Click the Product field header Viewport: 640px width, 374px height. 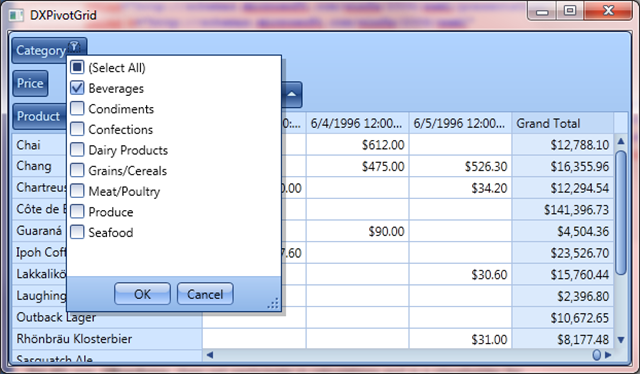pos(39,116)
